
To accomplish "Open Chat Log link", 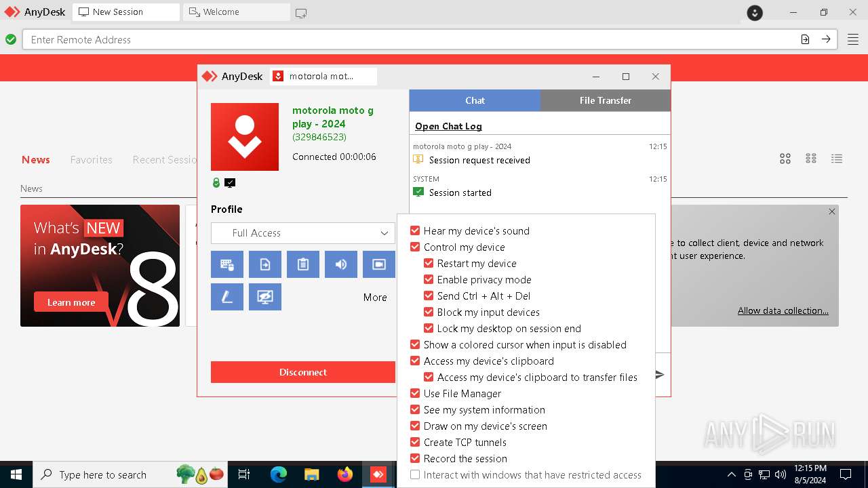I will click(x=448, y=126).
